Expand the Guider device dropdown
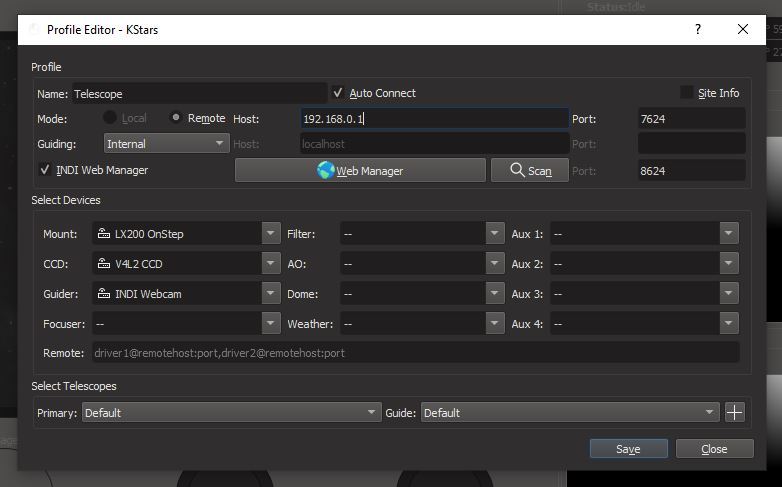 [271, 293]
